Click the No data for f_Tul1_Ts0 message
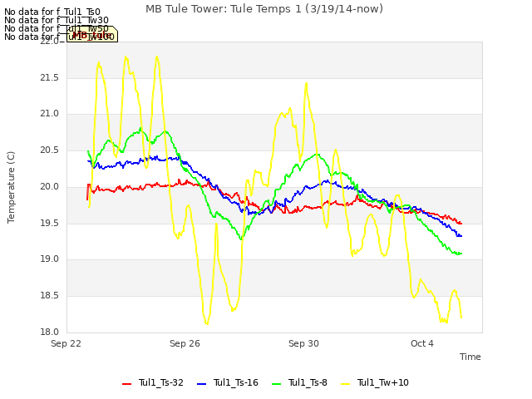This screenshot has width=532, height=399. pyautogui.click(x=52, y=12)
